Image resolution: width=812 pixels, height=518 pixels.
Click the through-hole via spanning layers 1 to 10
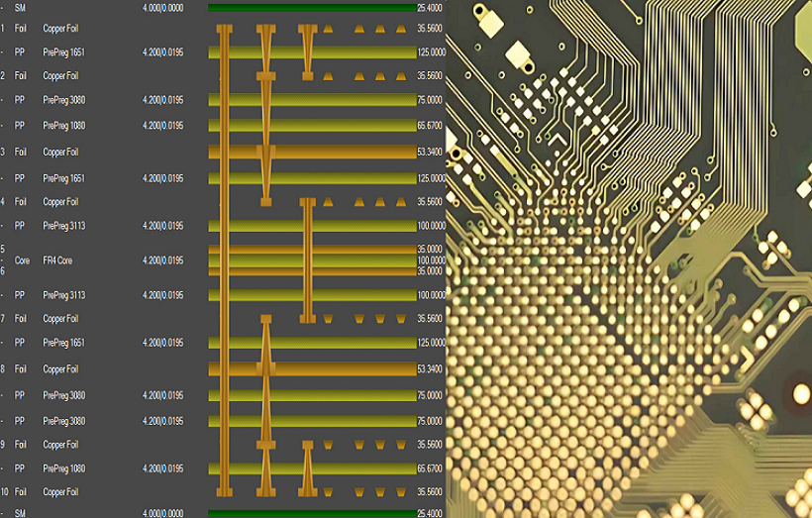(224, 260)
